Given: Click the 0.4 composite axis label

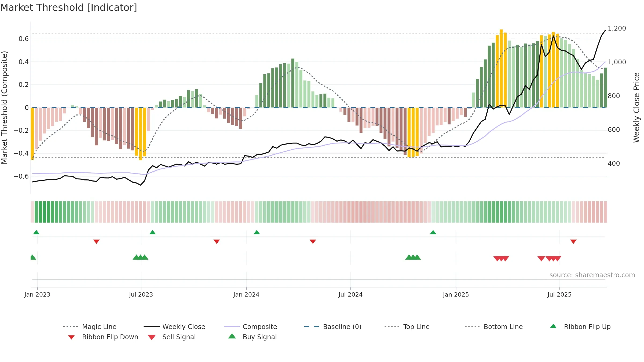Looking at the screenshot, I should click(24, 62).
